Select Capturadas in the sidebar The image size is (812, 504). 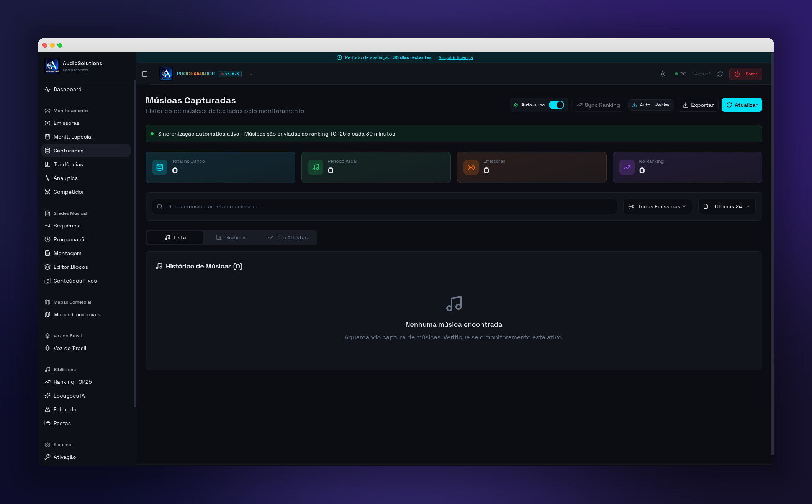[86, 151]
